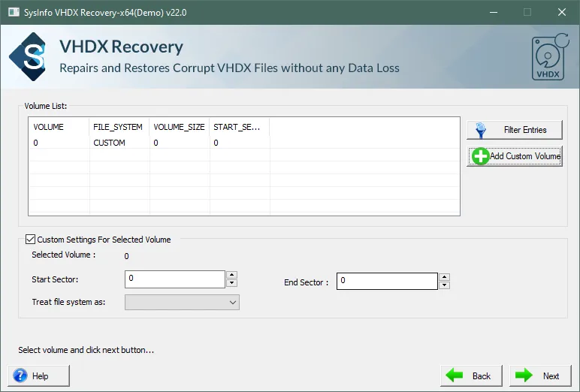Decrease End Sector with down arrow

point(444,285)
